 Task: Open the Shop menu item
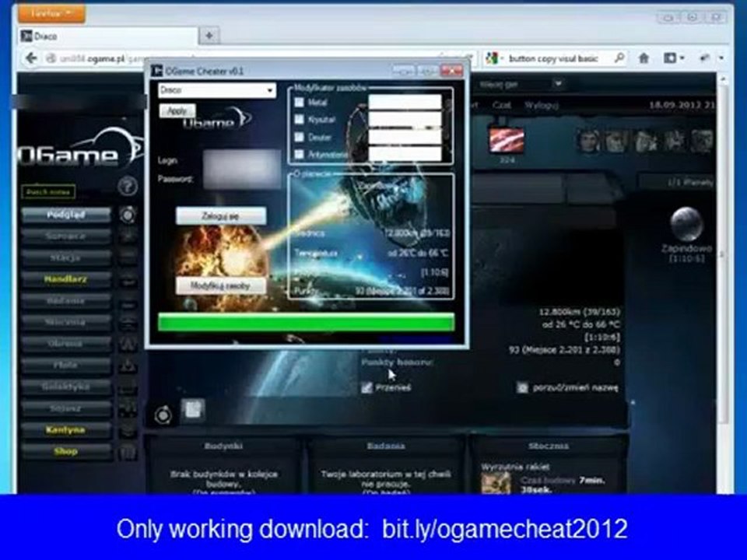(x=65, y=451)
